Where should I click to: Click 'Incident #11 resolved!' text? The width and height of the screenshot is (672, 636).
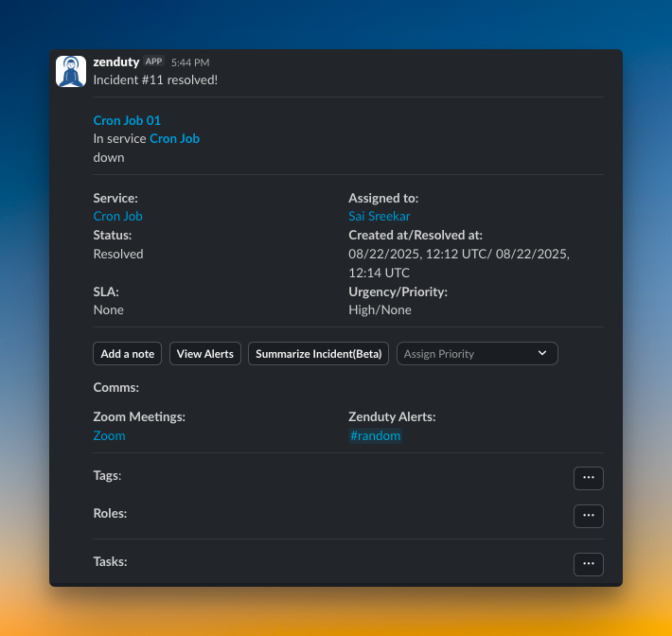tap(155, 80)
